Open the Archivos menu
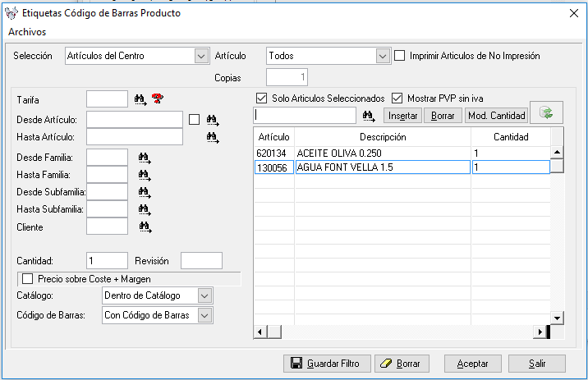Viewport: 588px width, 380px height. click(27, 32)
